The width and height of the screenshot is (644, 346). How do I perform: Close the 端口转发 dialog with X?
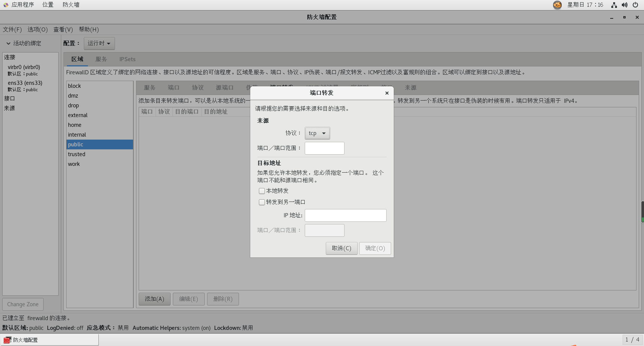(387, 93)
